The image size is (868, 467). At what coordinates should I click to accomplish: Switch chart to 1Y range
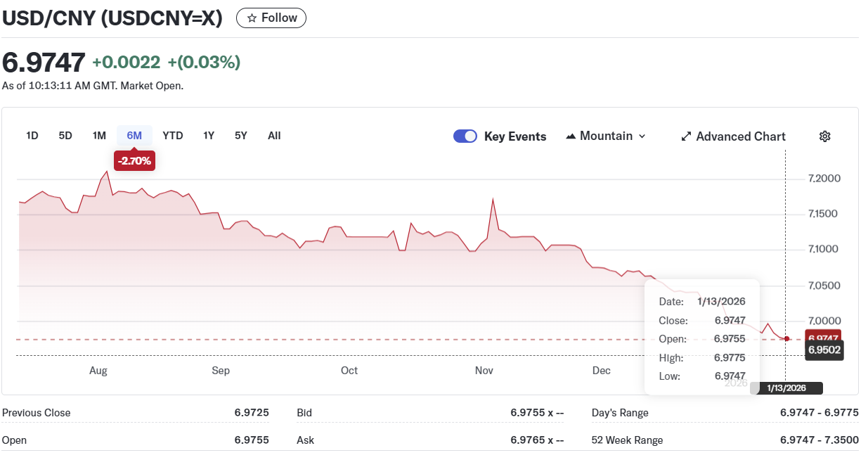click(x=209, y=136)
